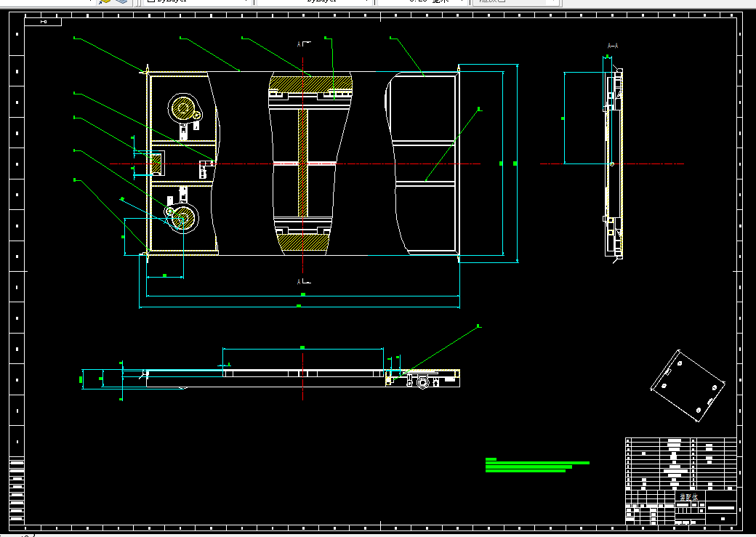Click the lower section cut marker A
This screenshot has width=756, height=537.
tap(304, 281)
